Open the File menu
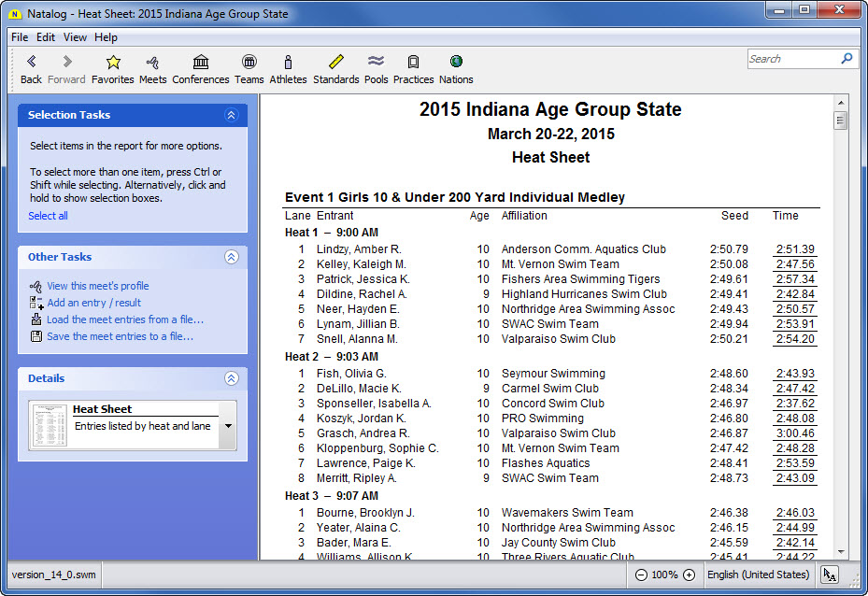 coord(20,37)
